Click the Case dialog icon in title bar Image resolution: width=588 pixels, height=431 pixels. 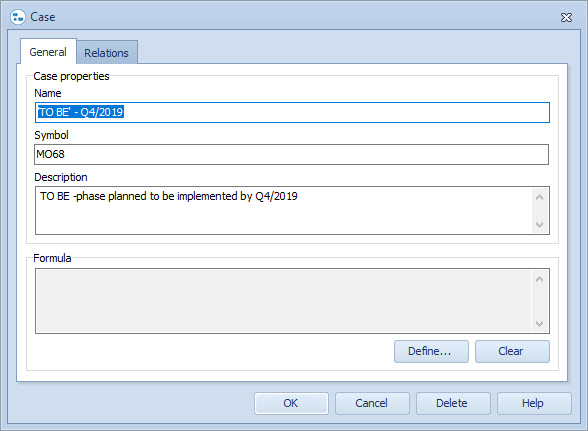pos(18,17)
